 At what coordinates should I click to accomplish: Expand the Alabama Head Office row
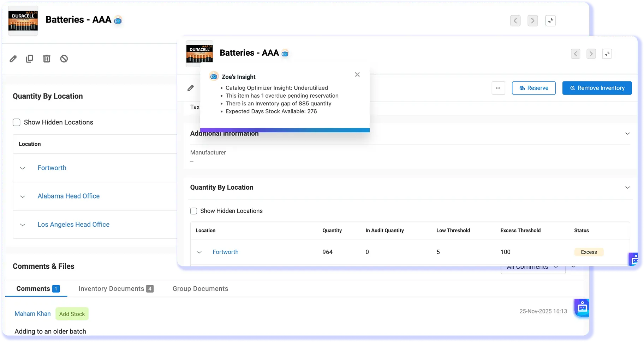coord(23,196)
